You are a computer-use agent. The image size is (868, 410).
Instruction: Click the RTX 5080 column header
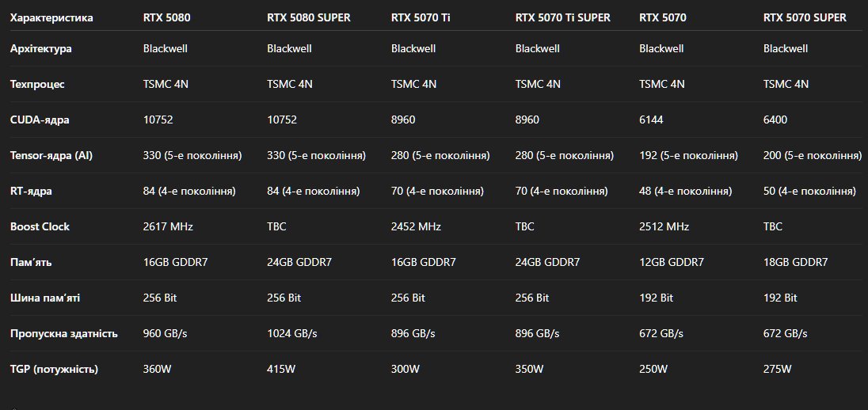pyautogui.click(x=166, y=17)
